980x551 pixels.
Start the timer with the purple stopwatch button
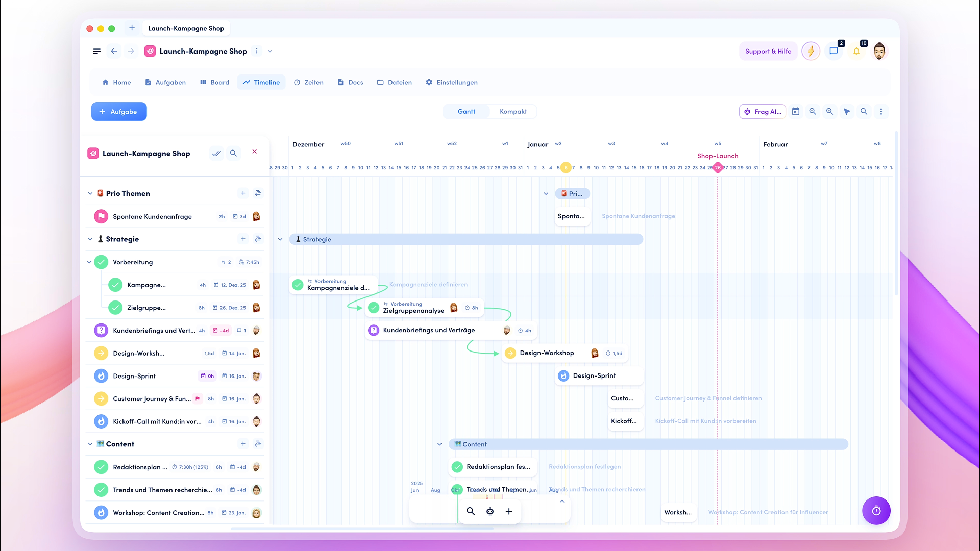click(x=876, y=511)
